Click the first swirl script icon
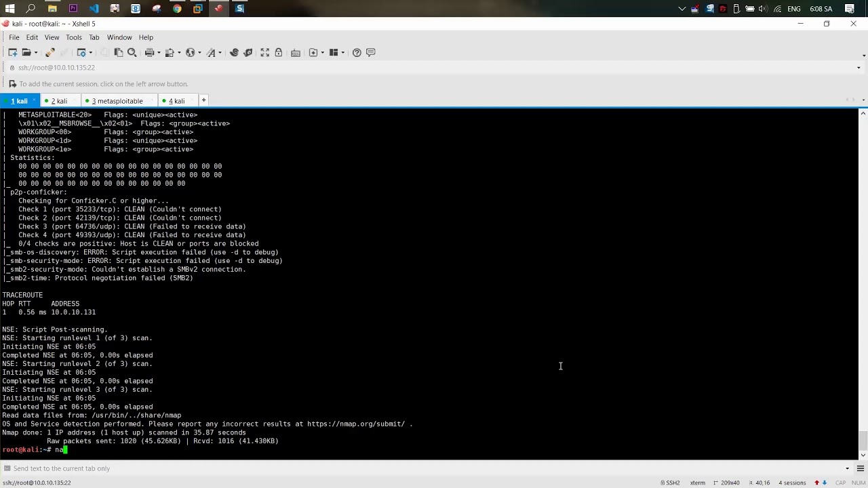This screenshot has height=488, width=868. click(x=234, y=52)
